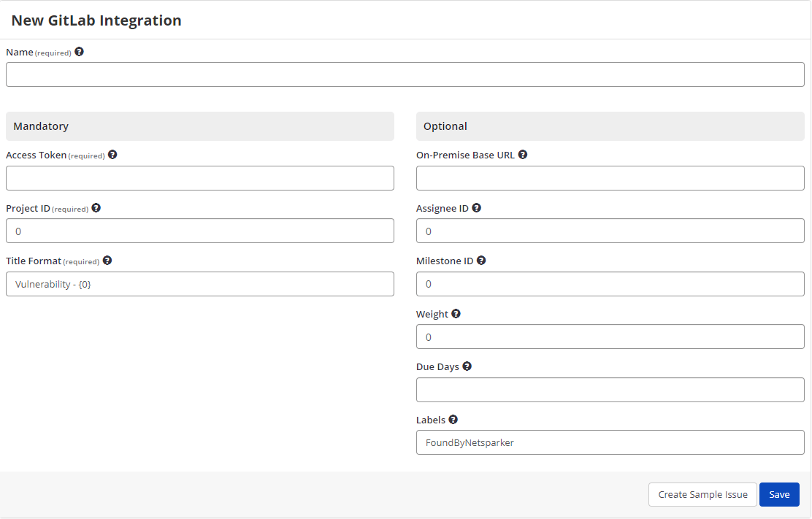Click the Labels help icon
Viewport: 812px width, 519px height.
pos(453,419)
